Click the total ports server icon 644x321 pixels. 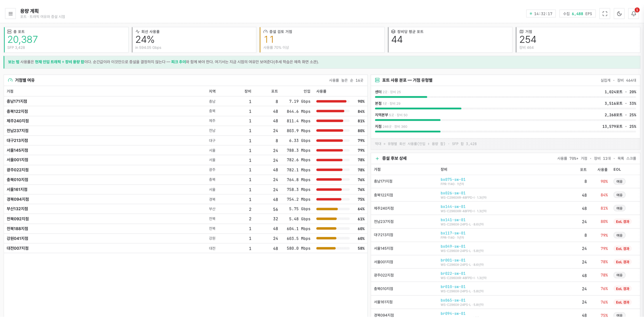[x=10, y=32]
